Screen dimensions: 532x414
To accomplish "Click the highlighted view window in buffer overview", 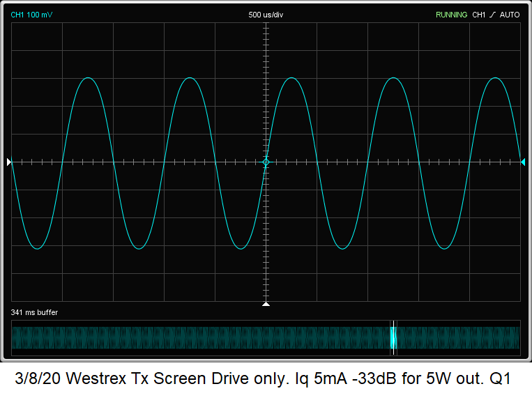I will pos(393,338).
